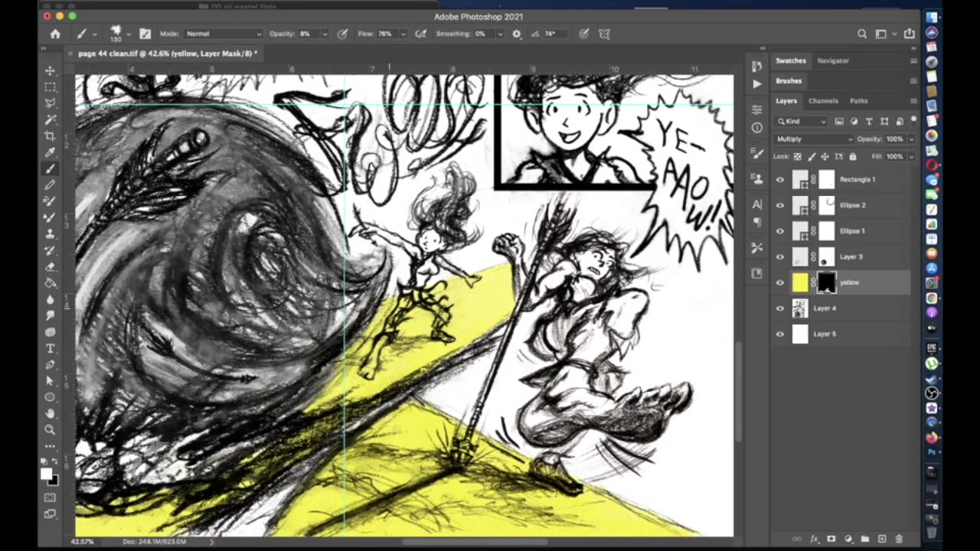Open the History panel icon

point(757,67)
